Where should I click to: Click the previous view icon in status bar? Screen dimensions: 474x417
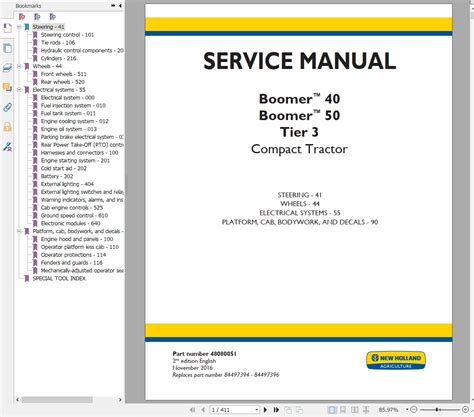tap(288, 410)
